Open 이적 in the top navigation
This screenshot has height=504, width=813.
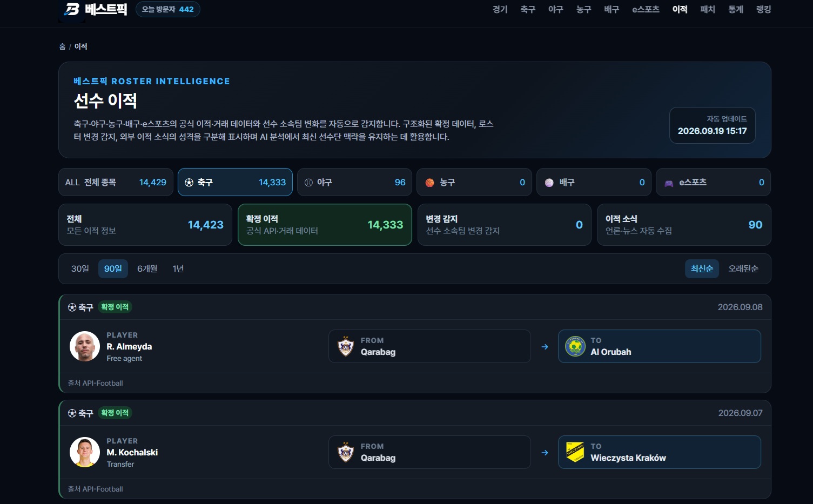(x=680, y=9)
